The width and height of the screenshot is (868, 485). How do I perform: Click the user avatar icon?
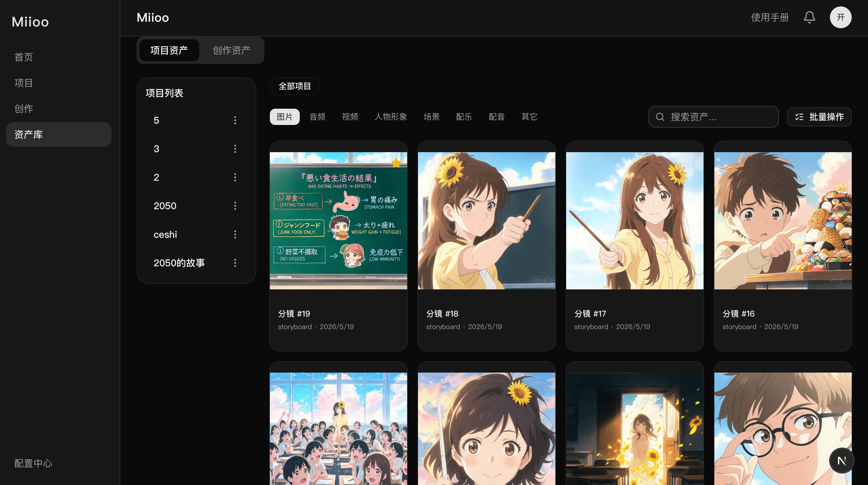pos(840,17)
